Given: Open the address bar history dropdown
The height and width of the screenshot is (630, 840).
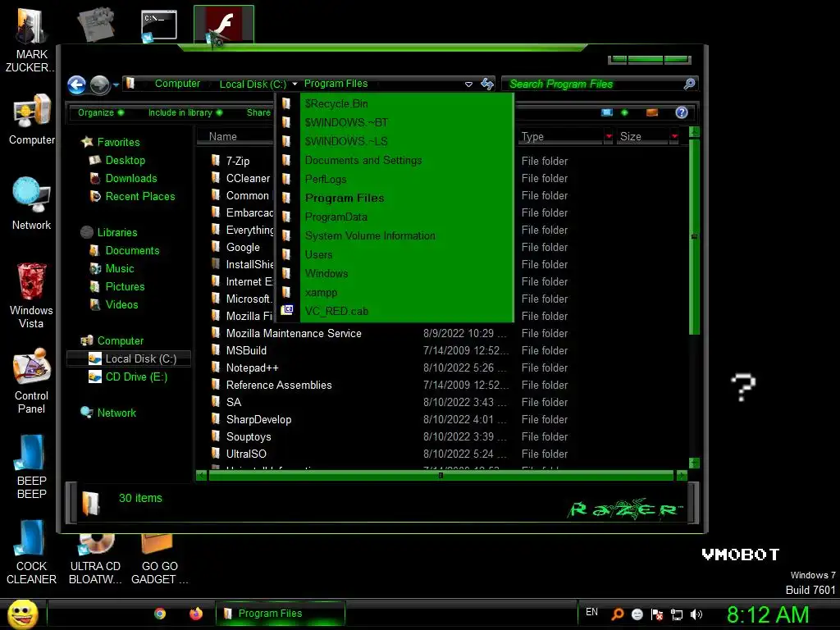Looking at the screenshot, I should point(468,84).
